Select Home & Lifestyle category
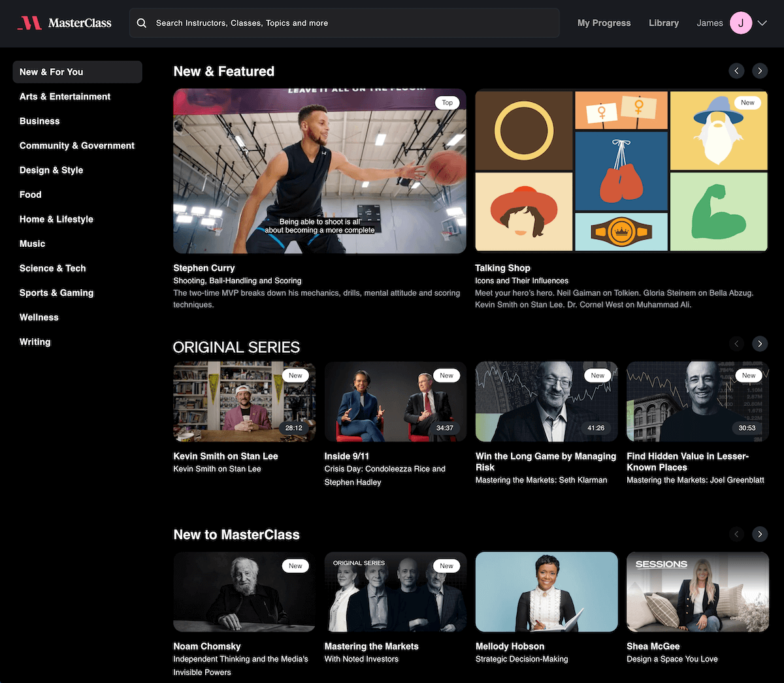The height and width of the screenshot is (683, 784). 56,219
